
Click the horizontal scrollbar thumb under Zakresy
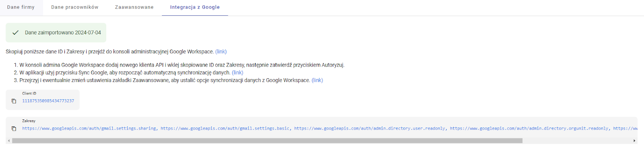pos(267,141)
